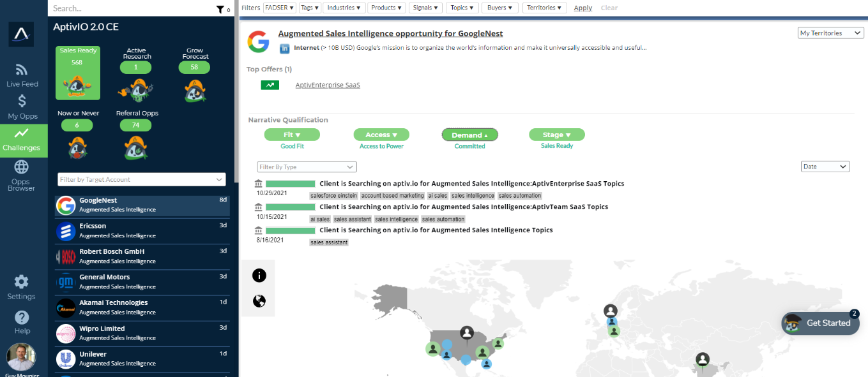The width and height of the screenshot is (868, 377).
Task: Open Settings gear icon
Action: pos(22,281)
